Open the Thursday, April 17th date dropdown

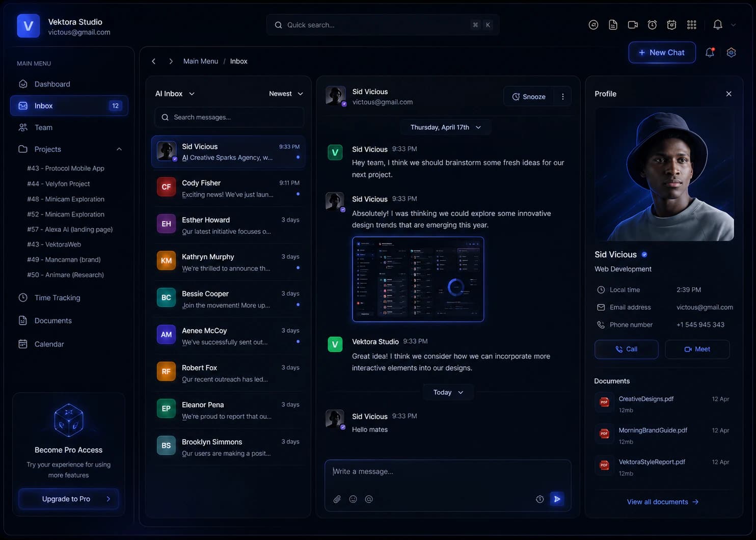click(x=446, y=127)
